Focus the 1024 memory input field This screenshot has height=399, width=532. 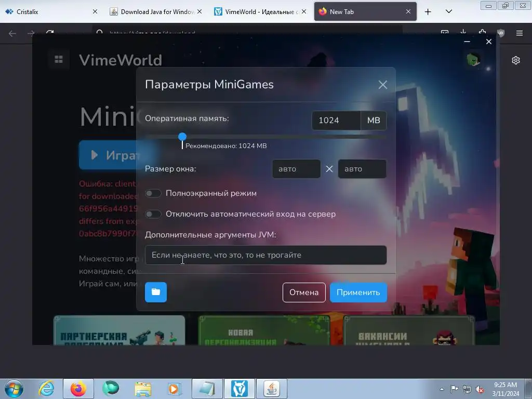[x=336, y=121]
